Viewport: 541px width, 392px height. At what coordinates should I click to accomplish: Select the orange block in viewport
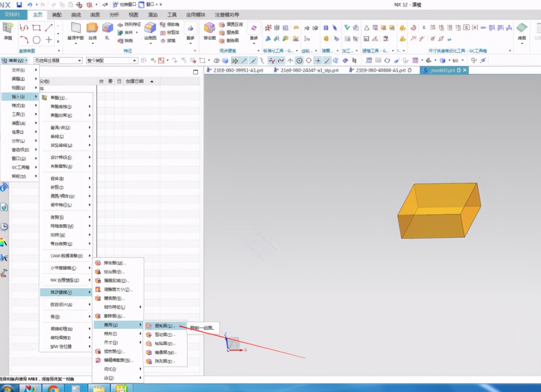439,211
